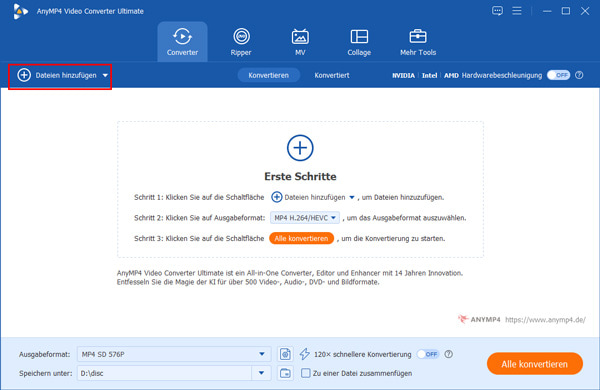This screenshot has height=390, width=600.
Task: Click the large plus icon above Erste Schritte
Action: pyautogui.click(x=300, y=148)
